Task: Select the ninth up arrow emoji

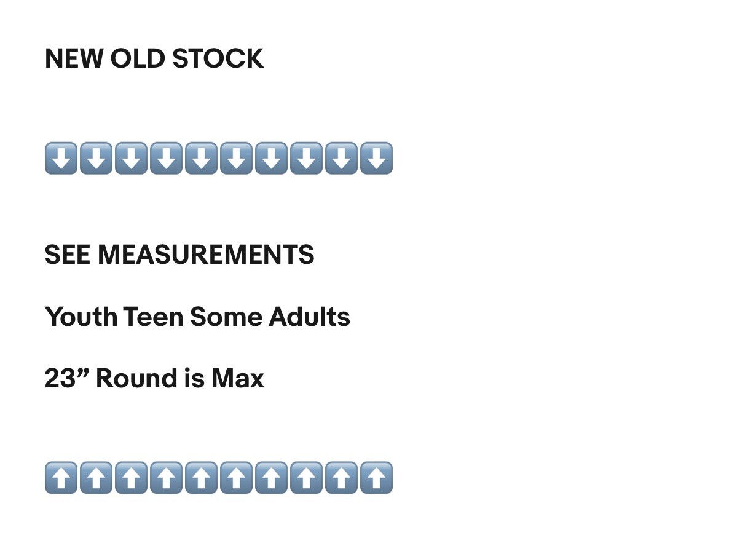Action: click(x=341, y=478)
